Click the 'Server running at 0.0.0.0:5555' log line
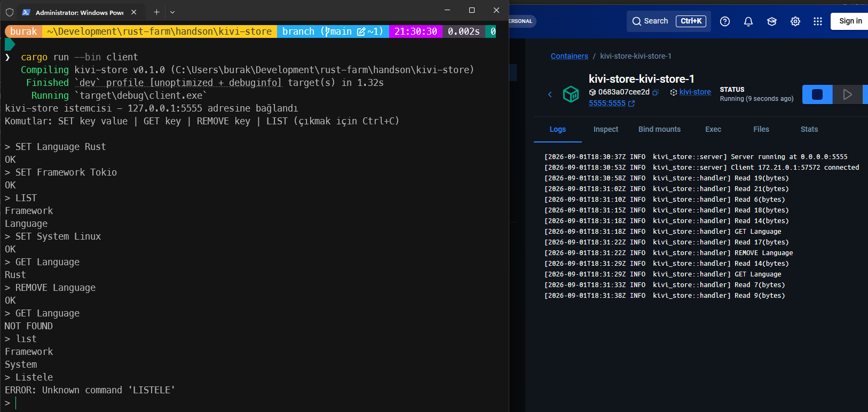The image size is (868, 412). click(696, 157)
